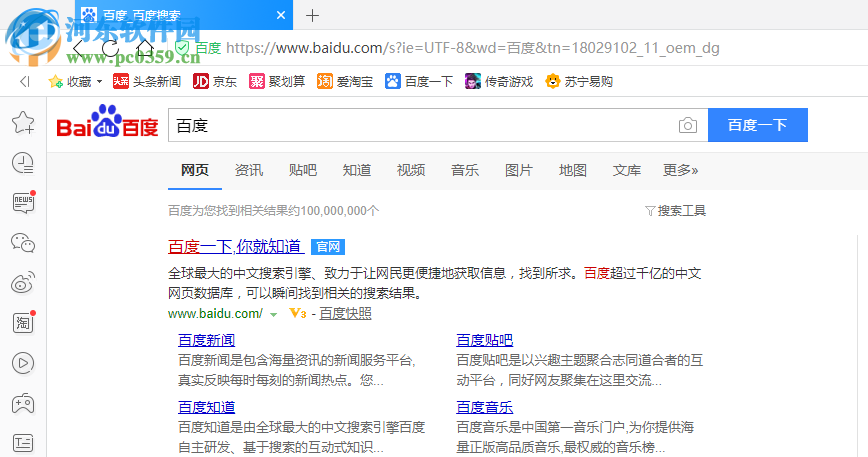Select the 网页 tab
Image resolution: width=868 pixels, height=457 pixels.
[195, 170]
